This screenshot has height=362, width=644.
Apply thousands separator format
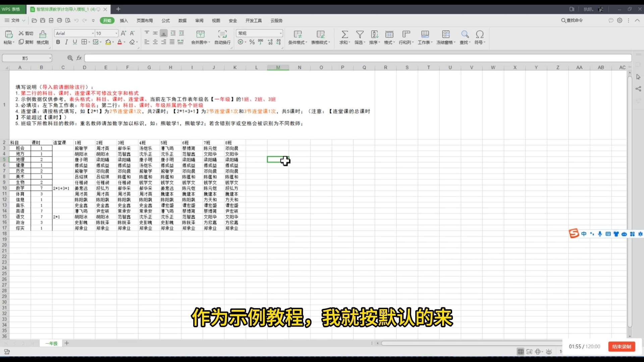tap(261, 42)
